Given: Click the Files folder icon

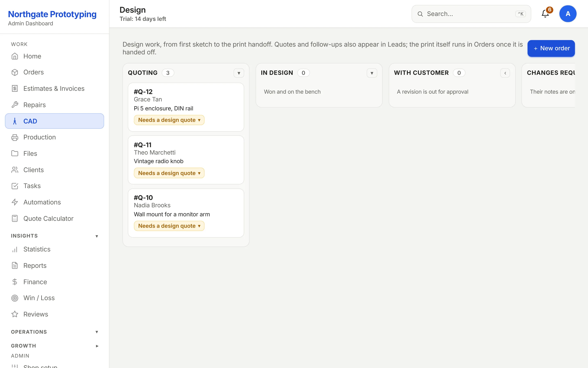Looking at the screenshot, I should pyautogui.click(x=15, y=154).
